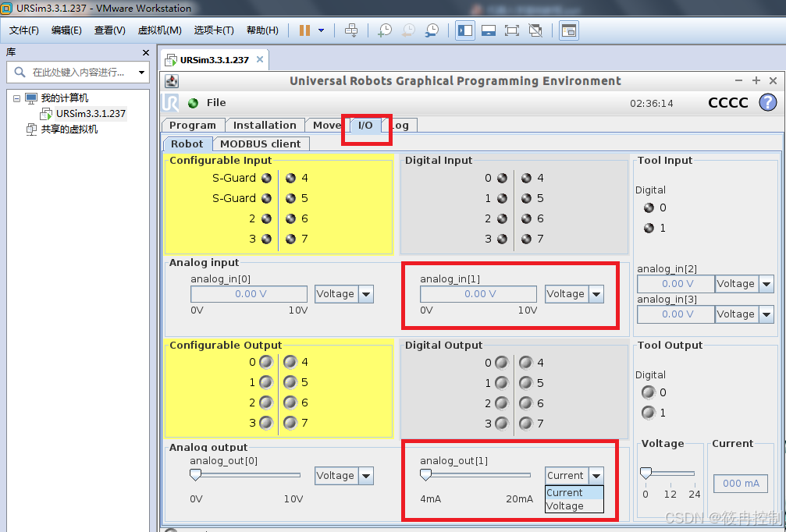Click the analog_out[1] Current combo box

tap(574, 476)
